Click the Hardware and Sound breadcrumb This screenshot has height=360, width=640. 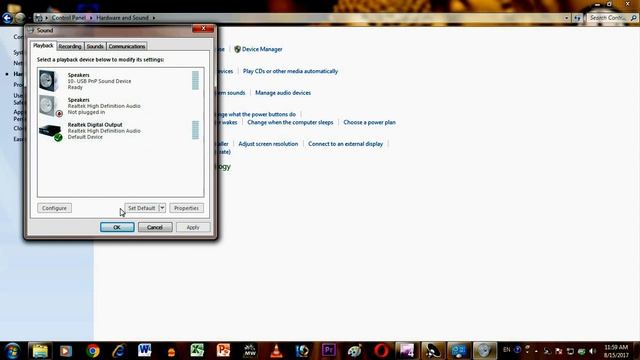tap(122, 18)
